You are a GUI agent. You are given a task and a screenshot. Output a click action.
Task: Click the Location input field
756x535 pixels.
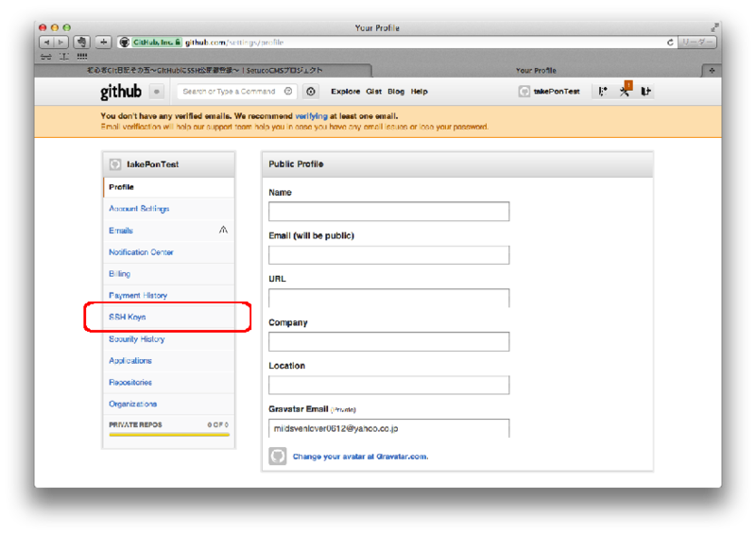[388, 385]
